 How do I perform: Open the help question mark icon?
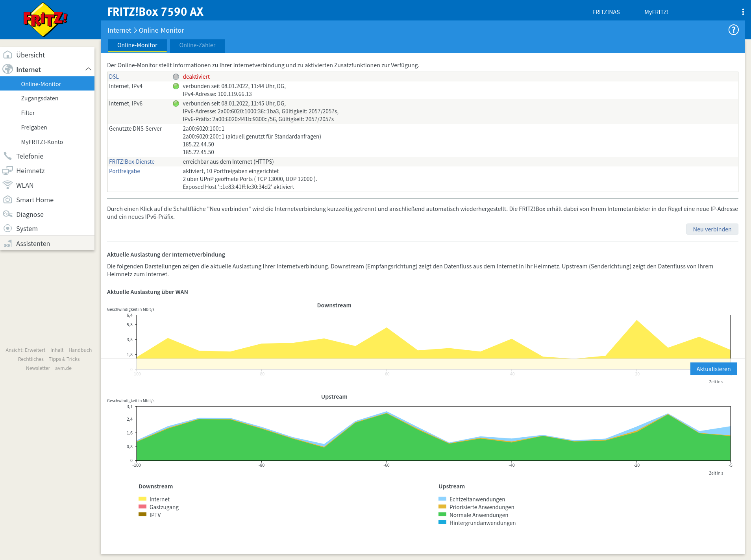(x=733, y=30)
